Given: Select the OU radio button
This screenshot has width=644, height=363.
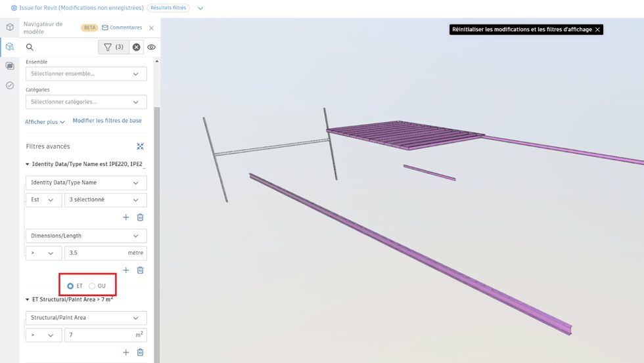Looking at the screenshot, I should coord(92,286).
